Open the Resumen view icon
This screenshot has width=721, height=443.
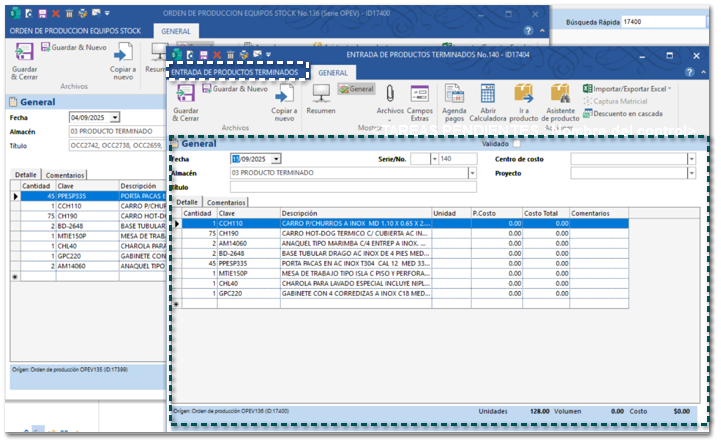click(x=321, y=99)
